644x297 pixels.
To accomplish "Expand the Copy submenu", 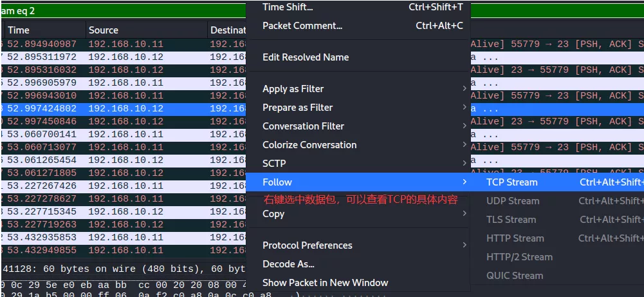I will pos(273,214).
